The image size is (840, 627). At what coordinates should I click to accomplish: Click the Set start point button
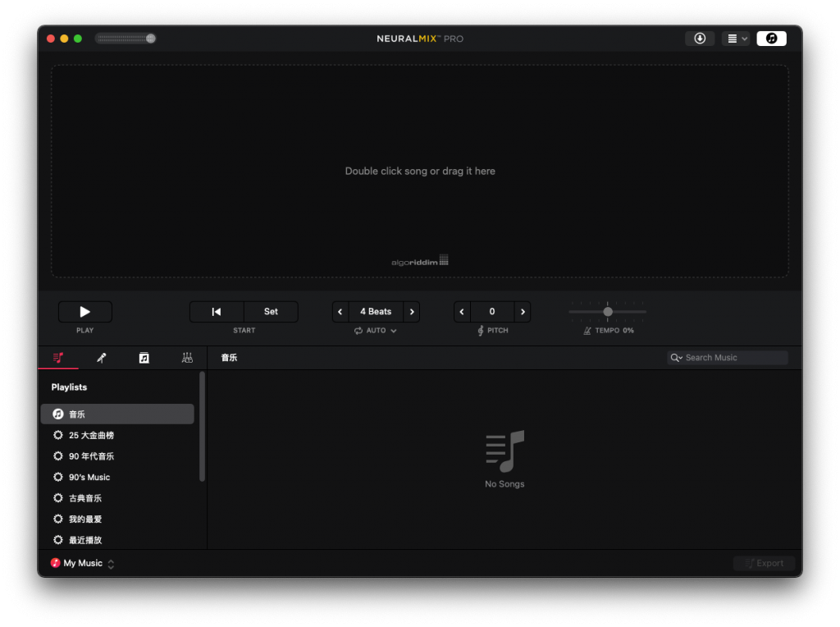pyautogui.click(x=271, y=311)
